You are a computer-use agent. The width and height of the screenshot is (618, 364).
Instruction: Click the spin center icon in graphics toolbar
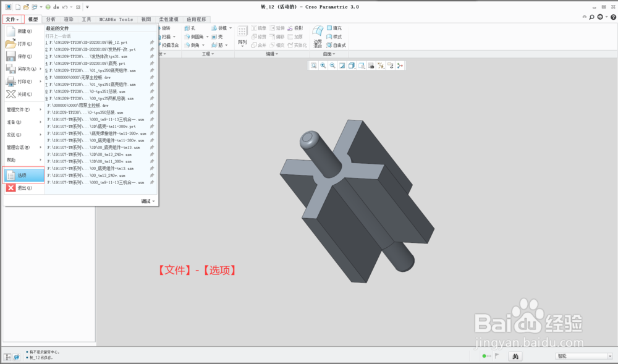click(400, 66)
